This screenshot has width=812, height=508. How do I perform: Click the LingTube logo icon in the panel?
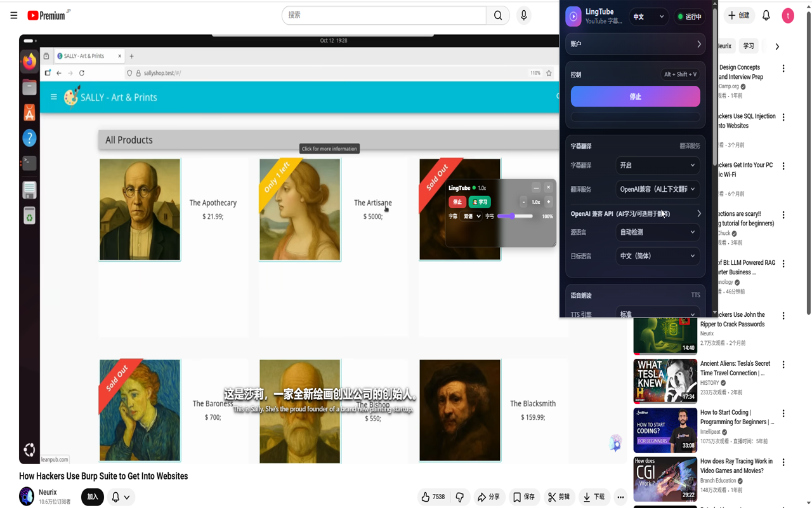573,17
